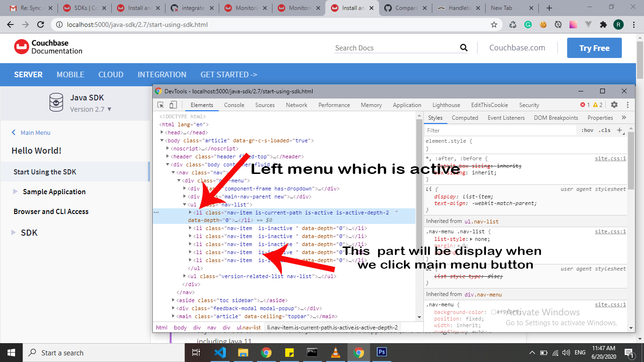Screen dimensions: 644x362
Task: Switch to the Console tab in DevTools
Action: coord(234,105)
